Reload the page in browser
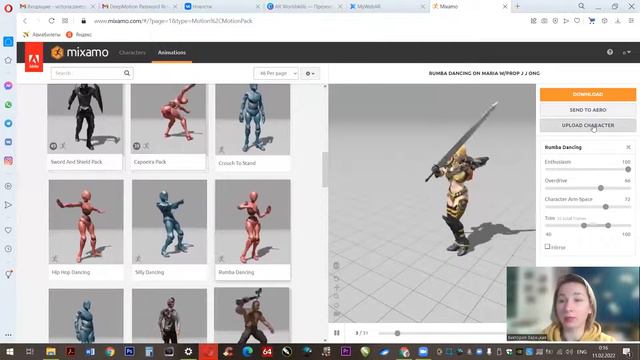640x360 pixels. (x=51, y=21)
